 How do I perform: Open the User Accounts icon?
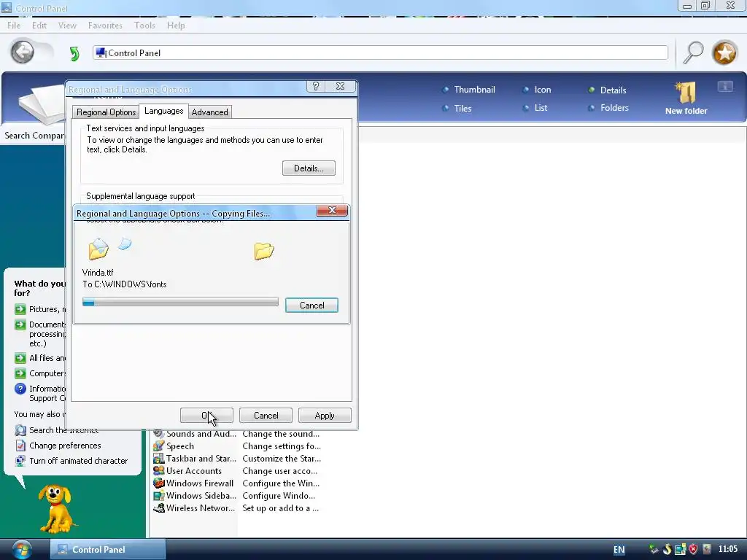pos(158,471)
